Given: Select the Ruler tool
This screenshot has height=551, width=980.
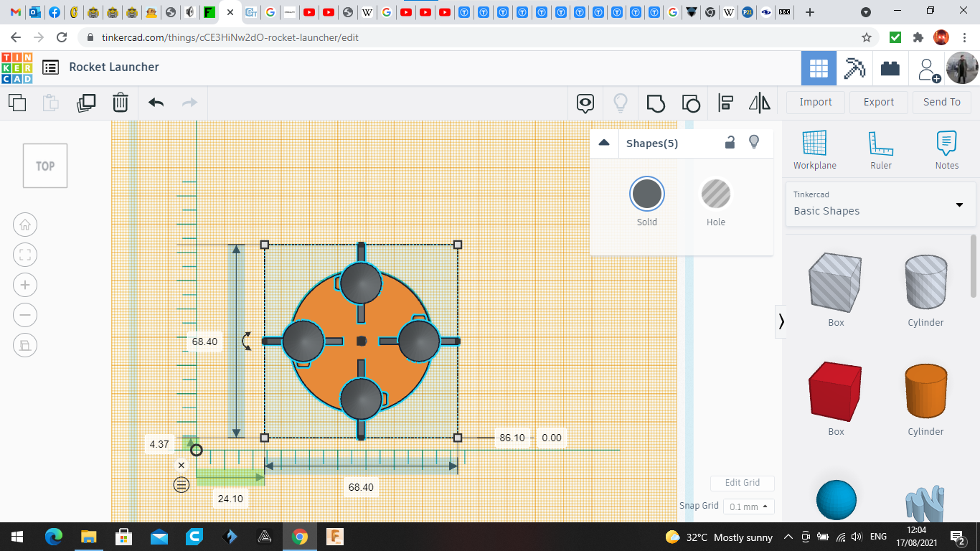Looking at the screenshot, I should tap(881, 150).
